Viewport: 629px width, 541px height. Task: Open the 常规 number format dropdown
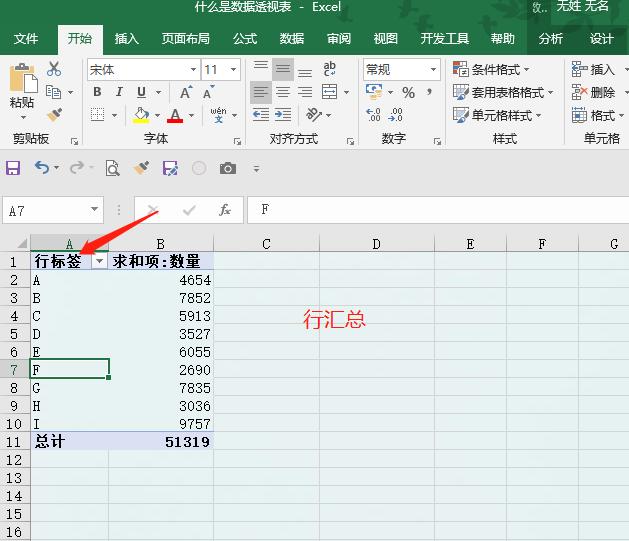(433, 69)
